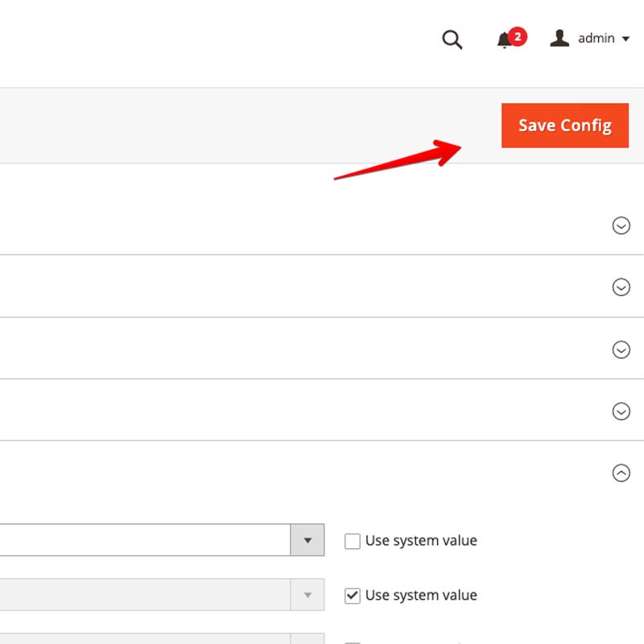The height and width of the screenshot is (644, 644).
Task: Click the admin user silhouette icon
Action: [559, 38]
